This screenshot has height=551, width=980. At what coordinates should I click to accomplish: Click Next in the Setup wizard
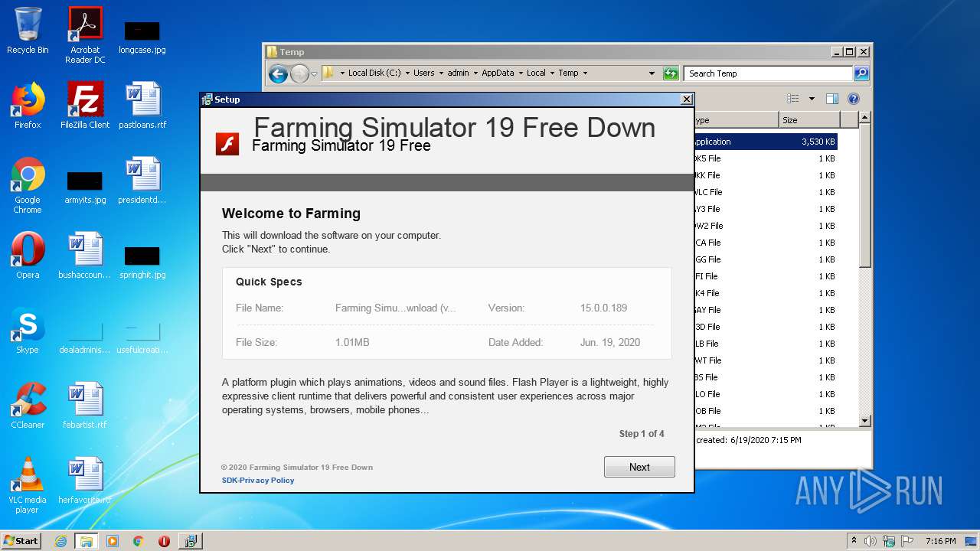pos(639,467)
